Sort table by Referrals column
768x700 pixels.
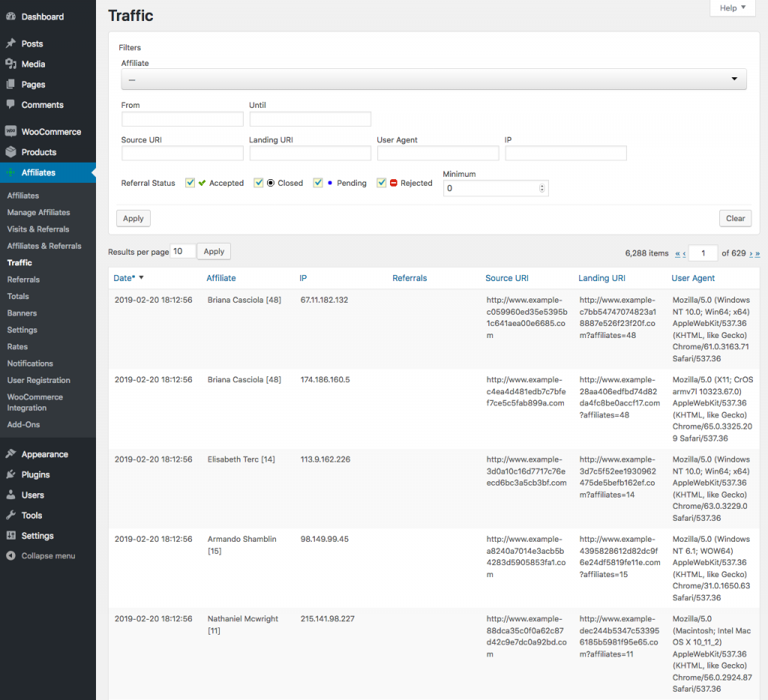tap(409, 278)
